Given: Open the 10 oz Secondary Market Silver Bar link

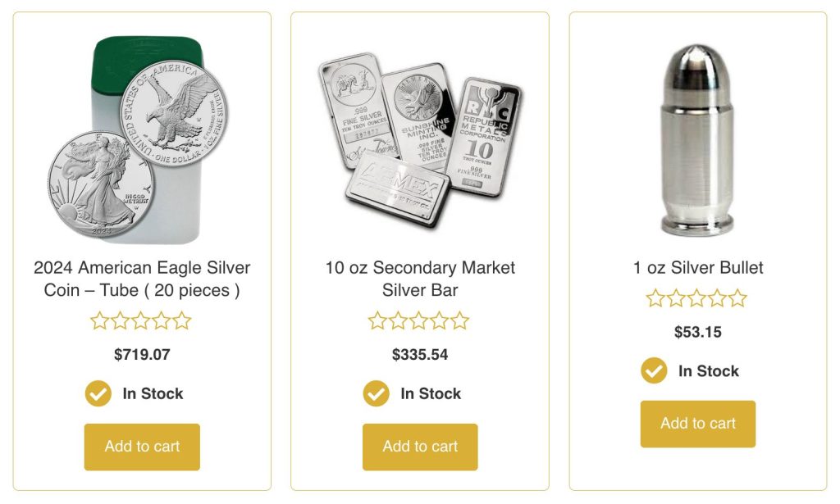Looking at the screenshot, I should pos(420,279).
